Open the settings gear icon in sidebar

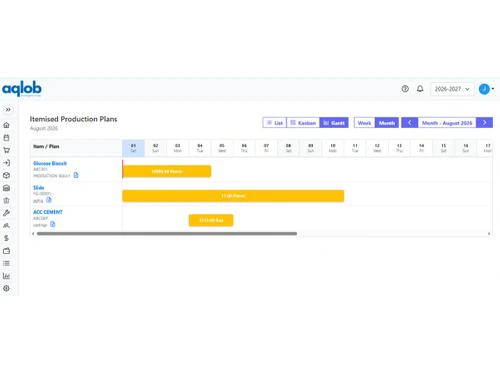pos(6,288)
